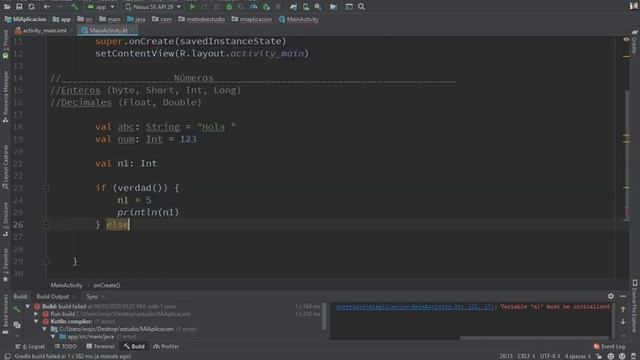
Task: Open the UTF-8 encoding selector
Action: tap(550, 356)
